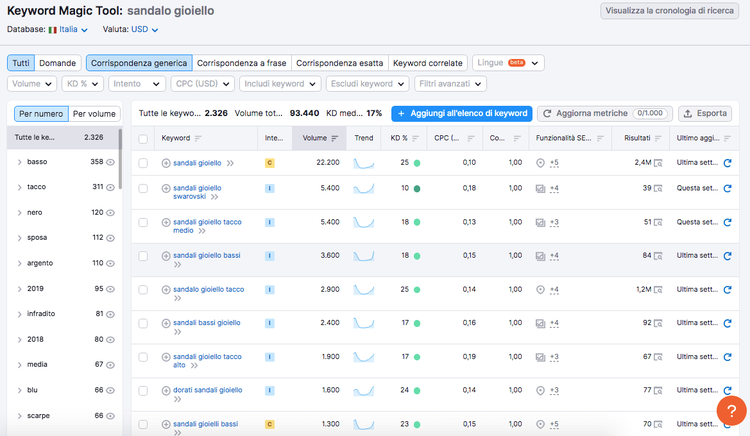
Task: Check the sandali gioiello swarovski checkbox
Action: pos(143,188)
